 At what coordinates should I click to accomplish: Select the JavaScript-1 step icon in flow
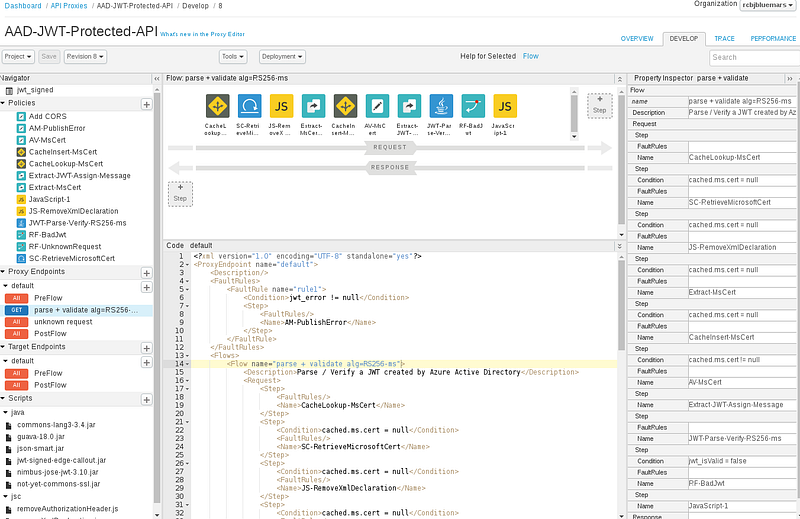(505, 106)
